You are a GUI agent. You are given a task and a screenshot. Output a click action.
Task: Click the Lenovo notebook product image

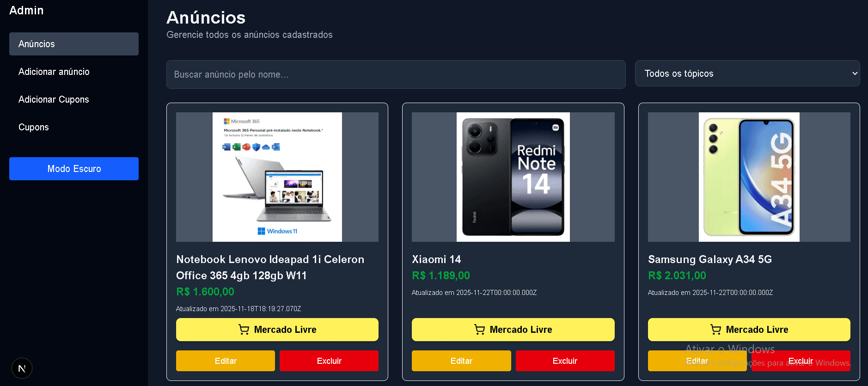click(277, 177)
